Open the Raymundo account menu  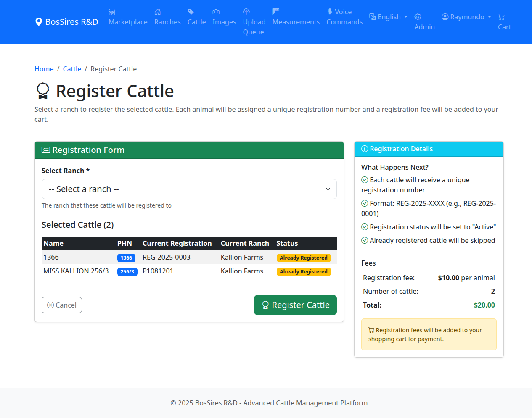click(x=466, y=17)
